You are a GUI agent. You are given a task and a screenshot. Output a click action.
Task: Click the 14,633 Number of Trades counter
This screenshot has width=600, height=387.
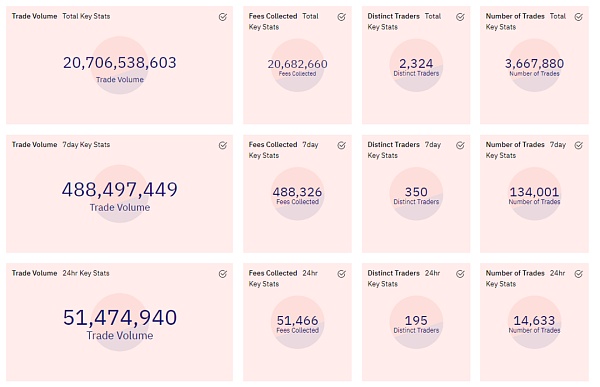click(534, 320)
